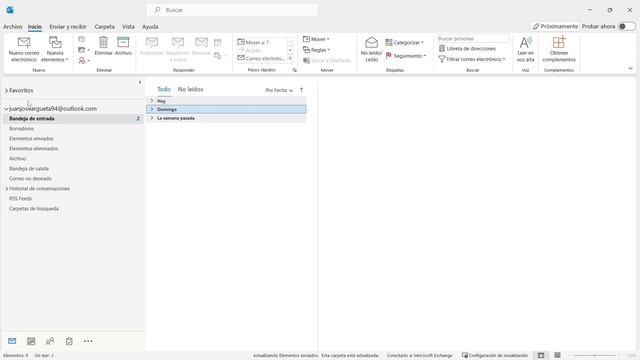This screenshot has width=640, height=360.
Task: Open the Elementos enviados folder
Action: [31, 139]
